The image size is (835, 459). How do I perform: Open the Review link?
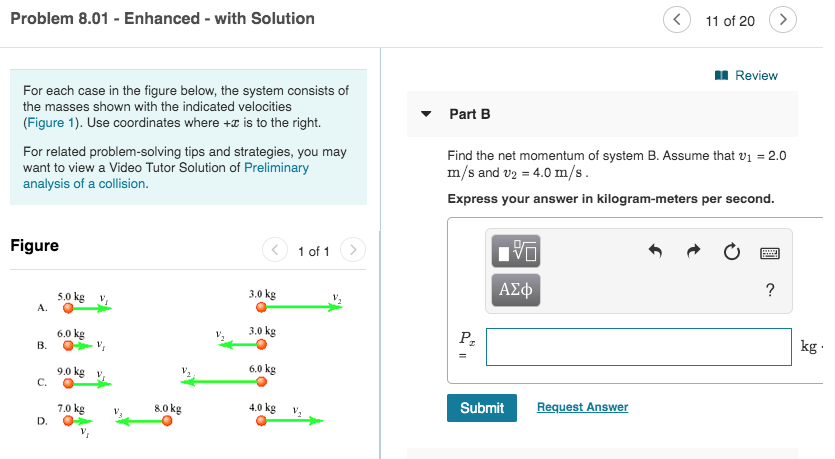coord(756,76)
